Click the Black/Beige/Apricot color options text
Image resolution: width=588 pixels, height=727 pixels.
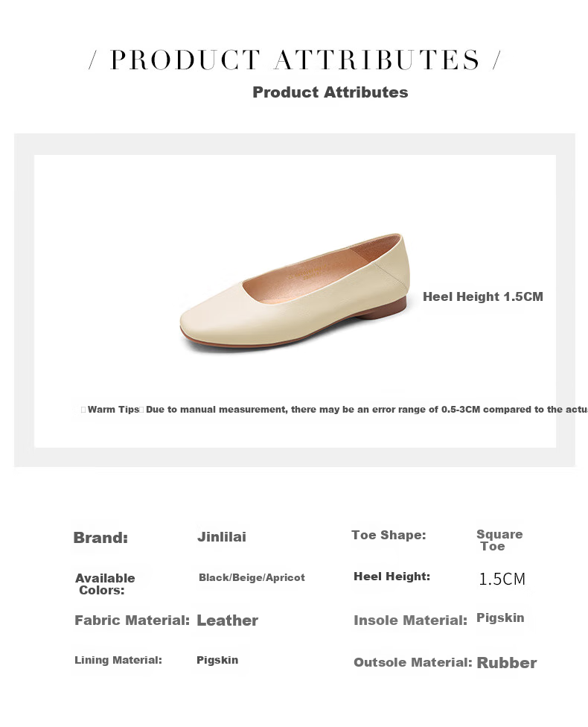coord(252,578)
